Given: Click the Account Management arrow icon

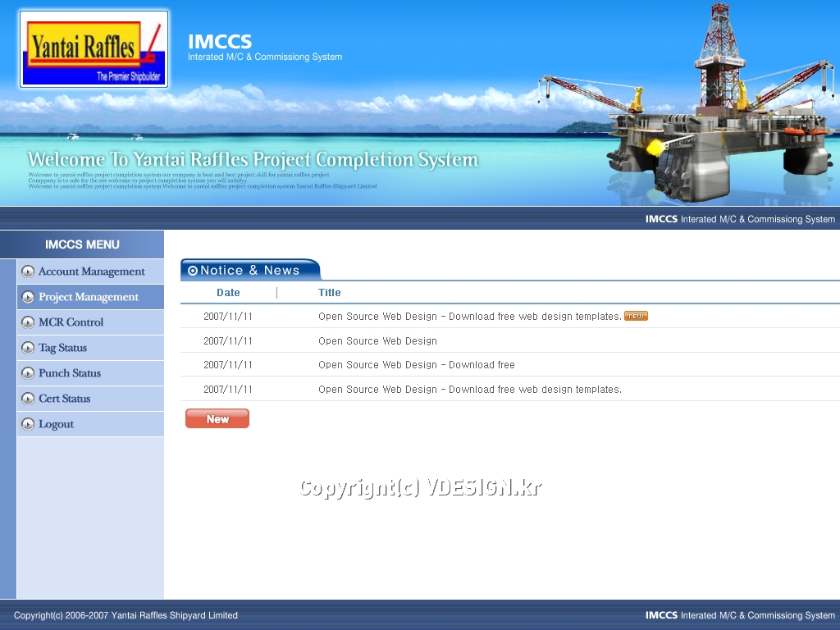Looking at the screenshot, I should point(28,272).
